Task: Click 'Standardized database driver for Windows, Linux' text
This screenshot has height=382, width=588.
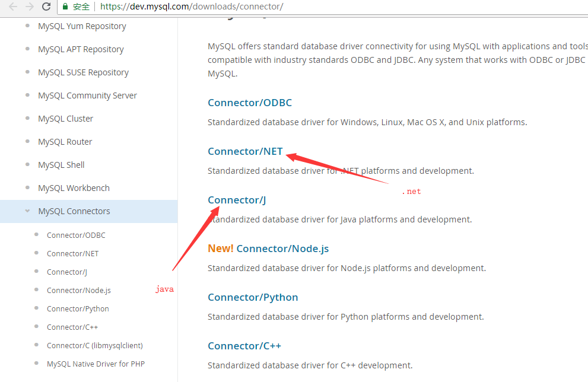Action: 367,122
